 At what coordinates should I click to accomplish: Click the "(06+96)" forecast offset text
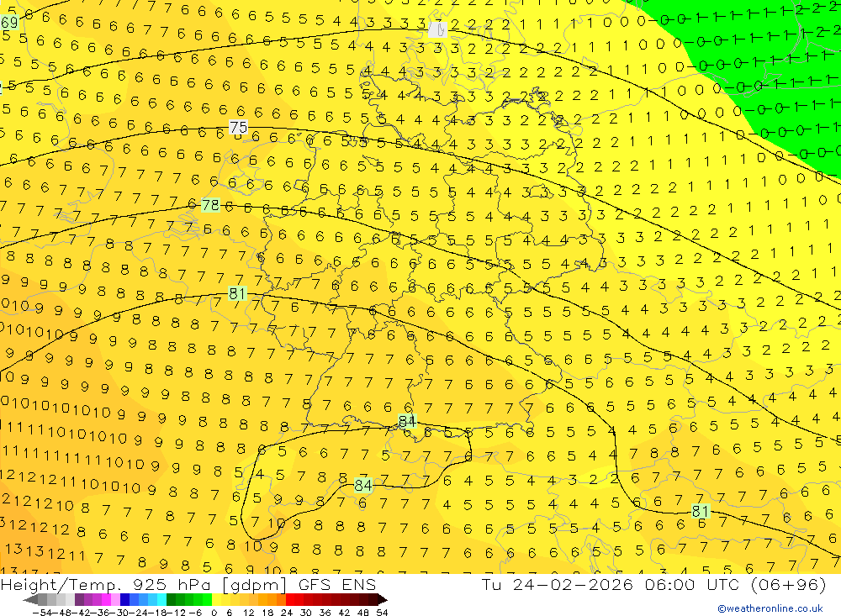pos(787,585)
